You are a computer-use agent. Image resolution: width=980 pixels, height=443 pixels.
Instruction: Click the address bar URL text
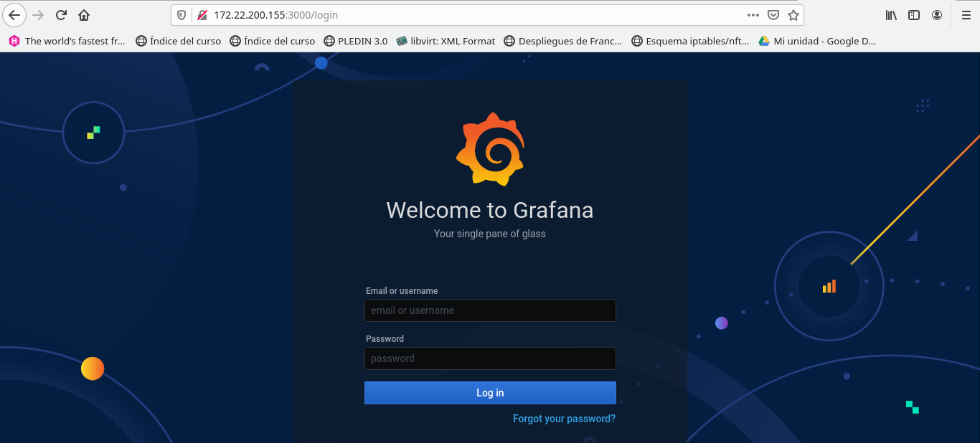(x=275, y=15)
